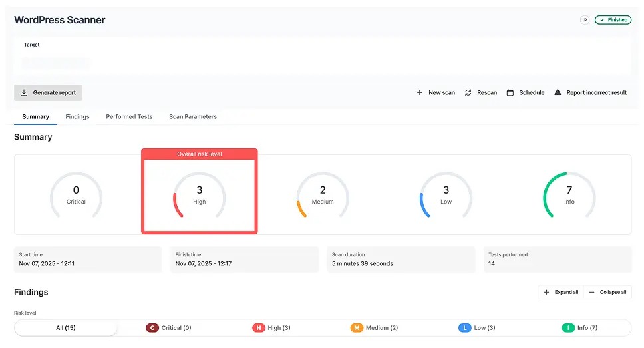The width and height of the screenshot is (644, 348).
Task: Click the blurred Target field
Action: tap(55, 63)
